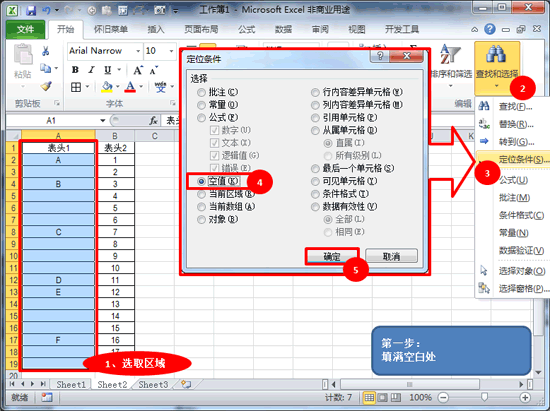Select the 空值 (Blanks) radio button
The height and width of the screenshot is (411, 550).
click(201, 181)
